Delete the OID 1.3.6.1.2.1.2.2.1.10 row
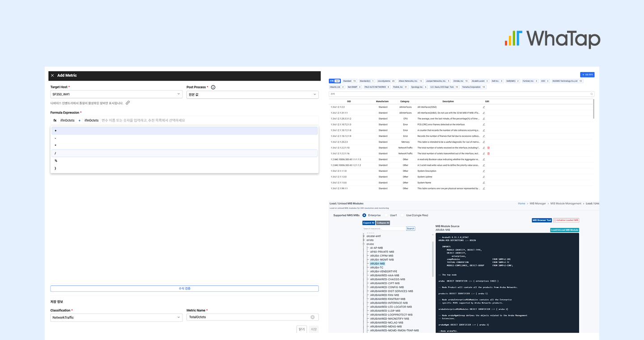 point(488,148)
